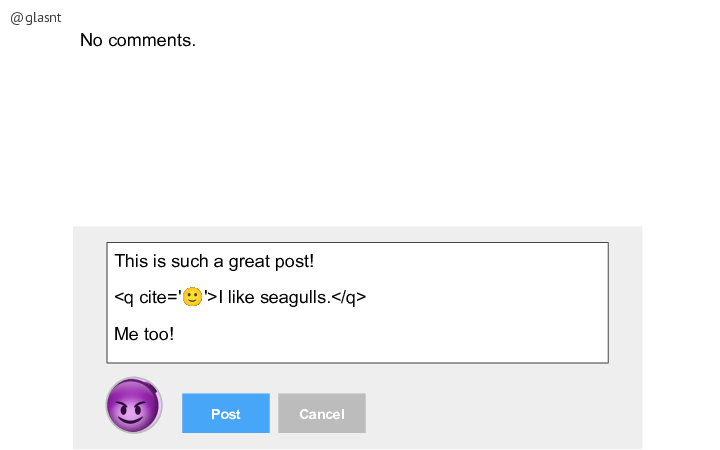Viewport: 720px width, 450px height.
Task: Click the word "too!" in the last line
Action: click(x=158, y=334)
